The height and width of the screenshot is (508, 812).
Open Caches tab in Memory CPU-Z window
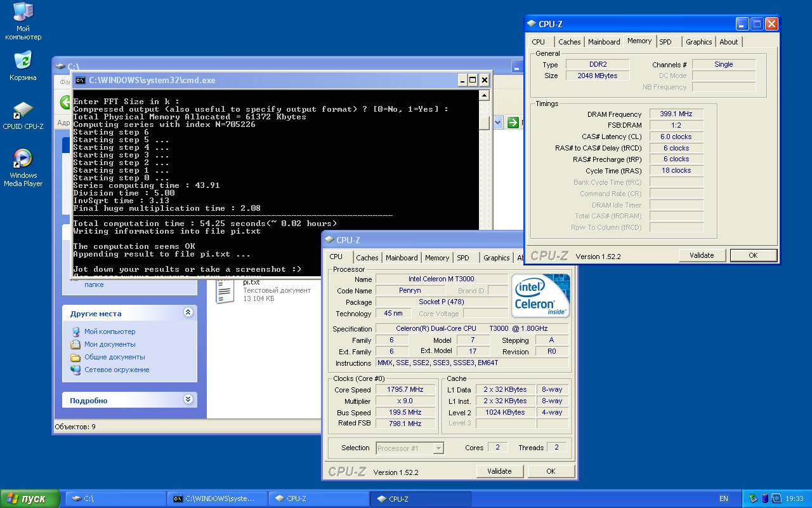pos(569,42)
